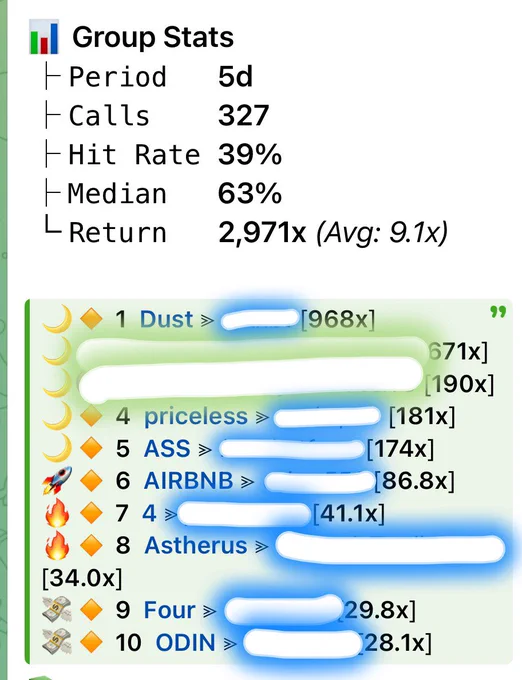This screenshot has width=522, height=680.
Task: Click the orange diamond beside ASS
Action: [91, 448]
